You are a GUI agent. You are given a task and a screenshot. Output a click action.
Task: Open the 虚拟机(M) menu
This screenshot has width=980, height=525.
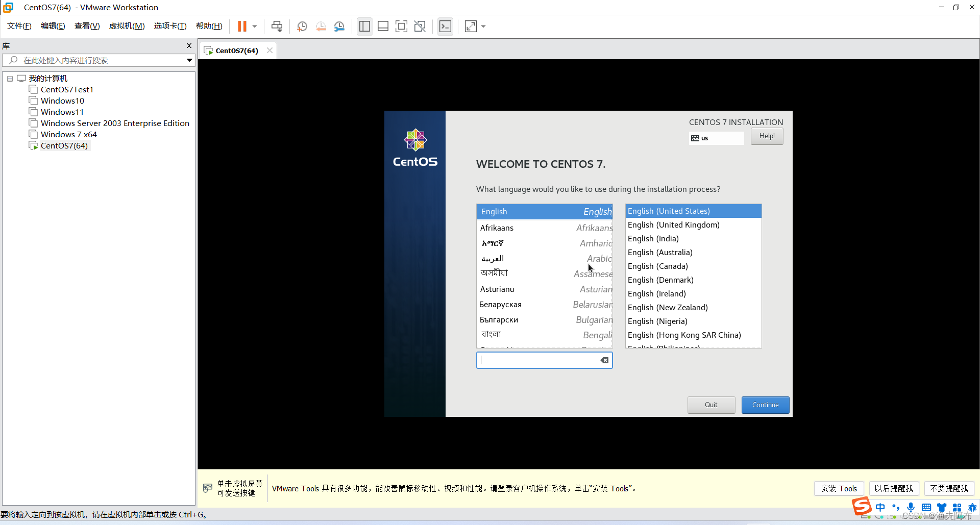tap(127, 26)
